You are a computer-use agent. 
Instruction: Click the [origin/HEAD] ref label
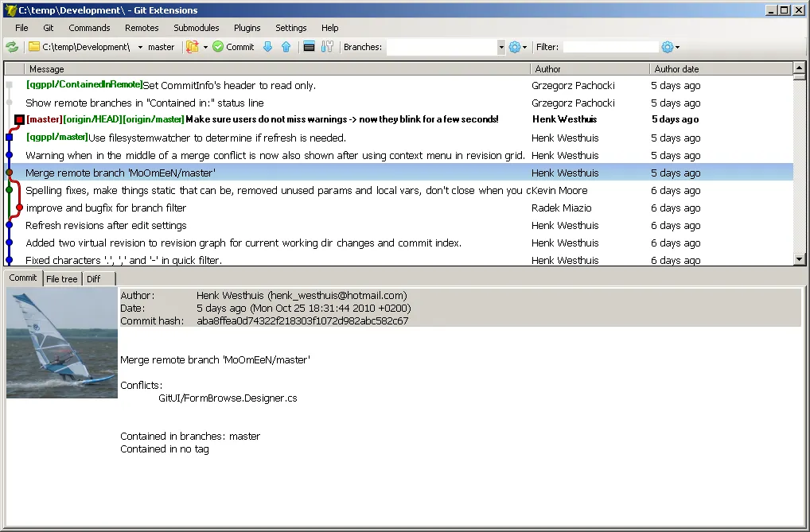92,119
